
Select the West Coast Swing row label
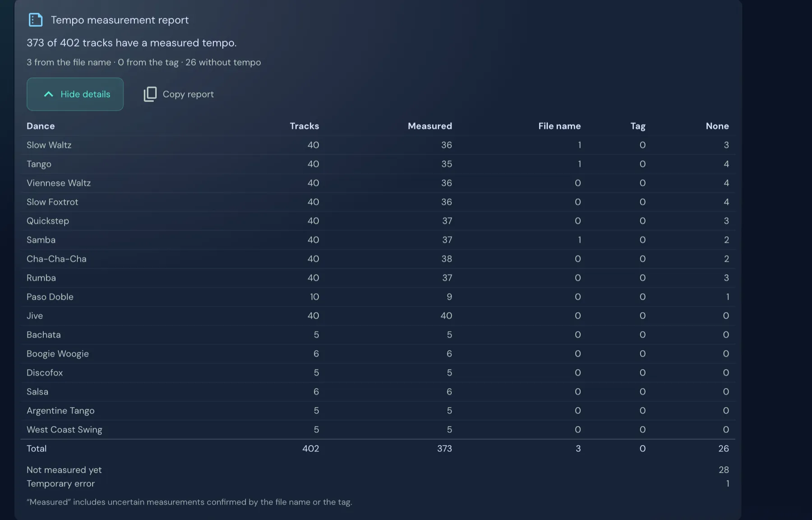tap(65, 429)
